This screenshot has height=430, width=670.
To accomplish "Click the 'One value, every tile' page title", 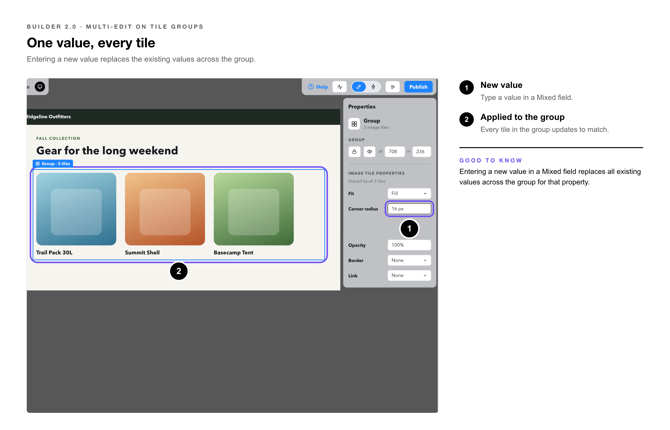I will coord(91,43).
